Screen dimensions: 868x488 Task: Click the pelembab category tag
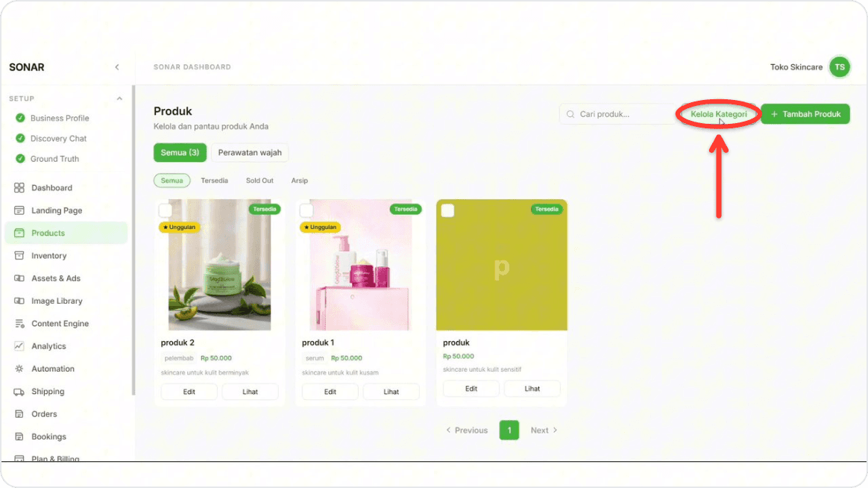click(179, 358)
